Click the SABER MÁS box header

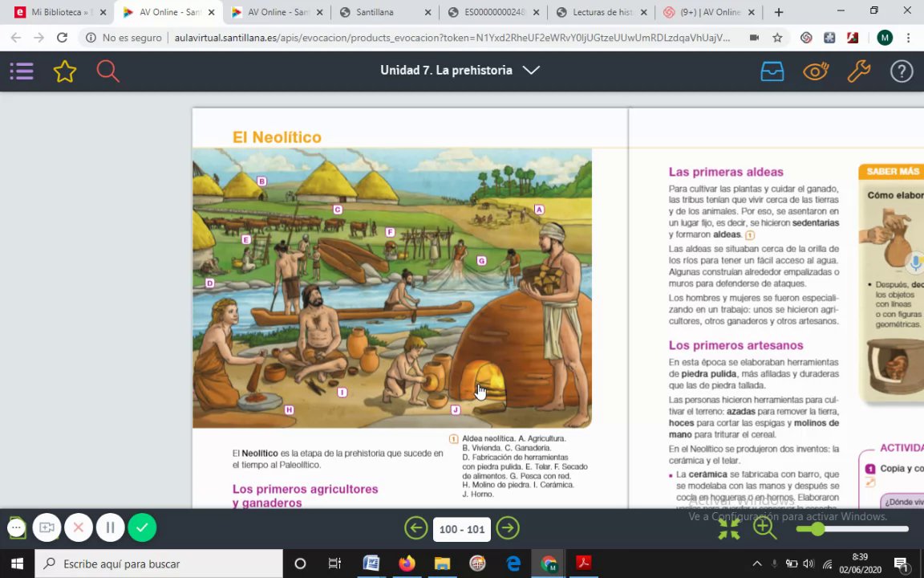click(892, 172)
